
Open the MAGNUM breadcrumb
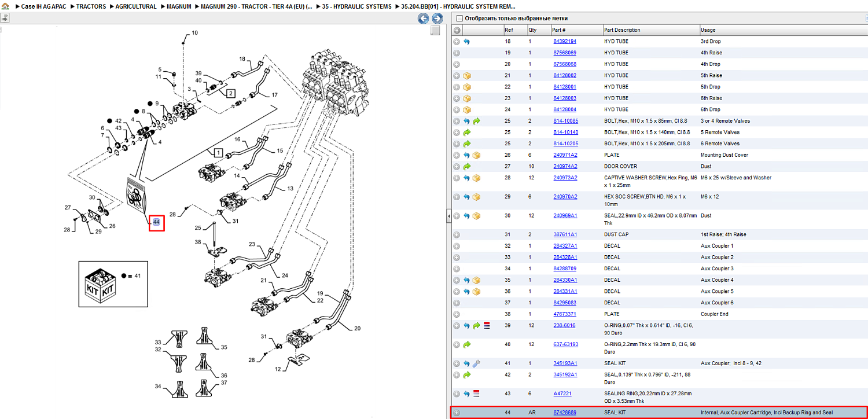point(179,6)
